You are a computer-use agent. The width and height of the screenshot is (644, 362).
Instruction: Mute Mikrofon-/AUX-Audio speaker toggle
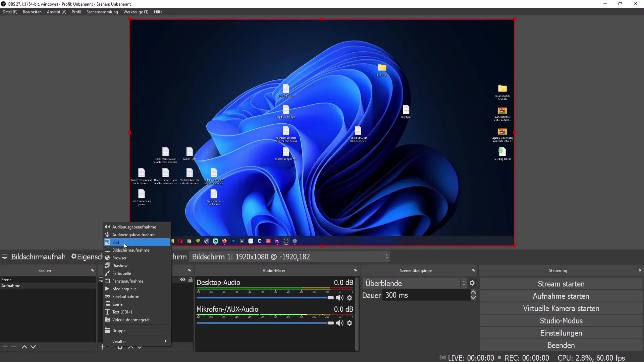click(339, 323)
